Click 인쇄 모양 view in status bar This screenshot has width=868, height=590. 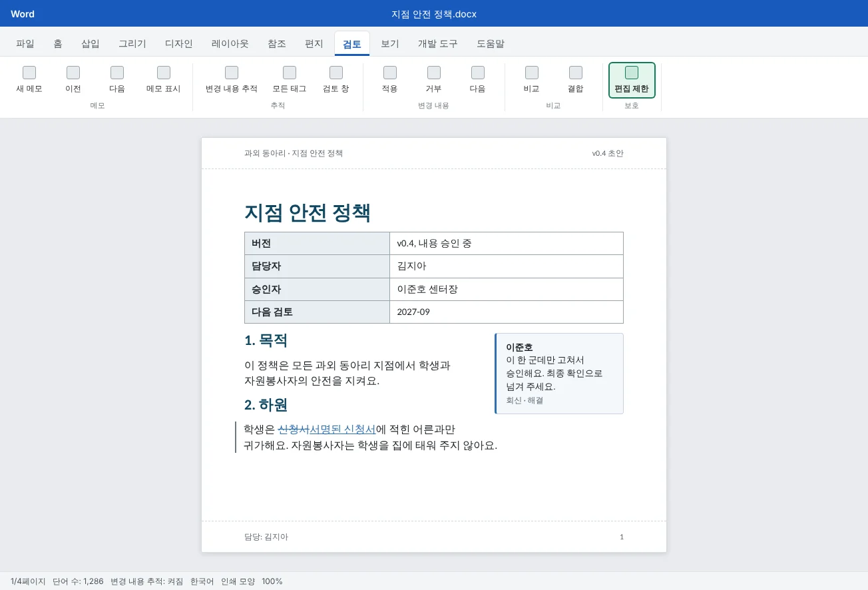[238, 581]
